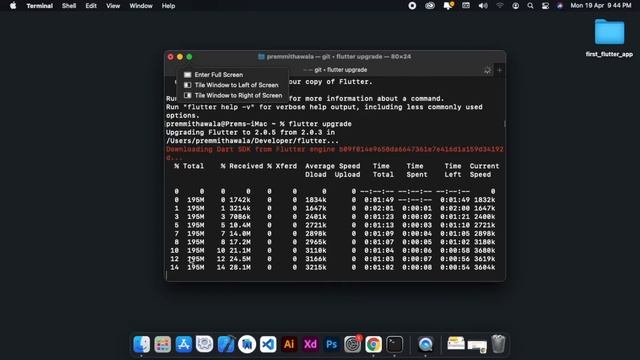Click 'Upgrading Flutter to 2.0.5 from 2.0.3' line
Viewport: 640px width, 360px height.
coord(250,132)
